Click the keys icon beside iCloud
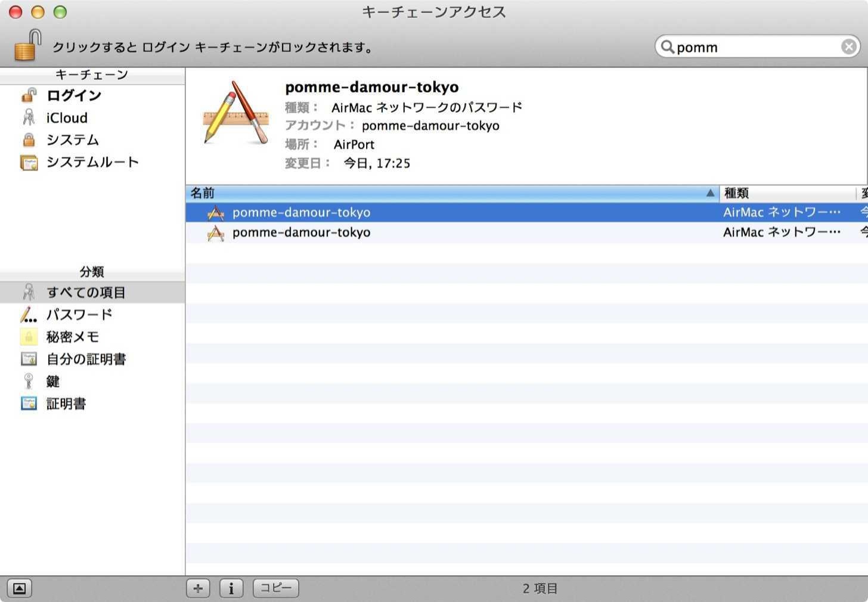Image resolution: width=868 pixels, height=602 pixels. pos(29,117)
